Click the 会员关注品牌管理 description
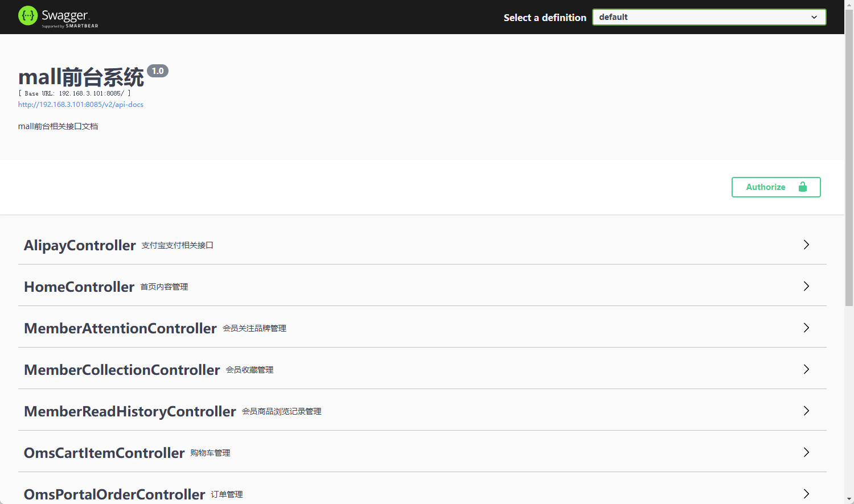Viewport: 854px width, 504px height. [x=254, y=328]
